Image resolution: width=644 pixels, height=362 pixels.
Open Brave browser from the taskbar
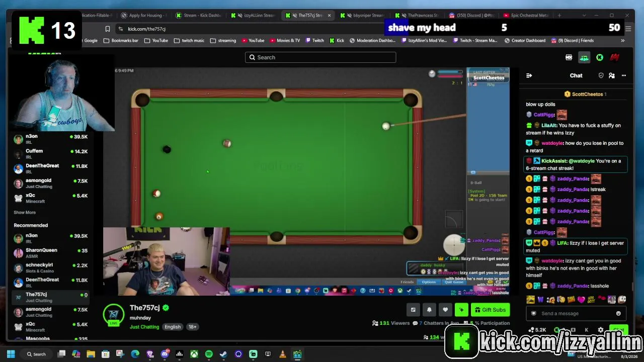click(x=149, y=354)
